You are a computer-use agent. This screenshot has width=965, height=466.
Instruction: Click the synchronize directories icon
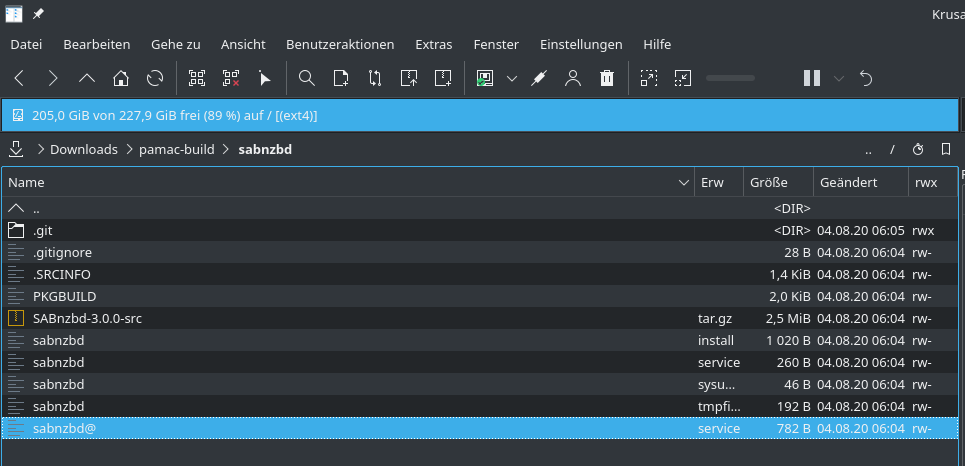pos(375,78)
